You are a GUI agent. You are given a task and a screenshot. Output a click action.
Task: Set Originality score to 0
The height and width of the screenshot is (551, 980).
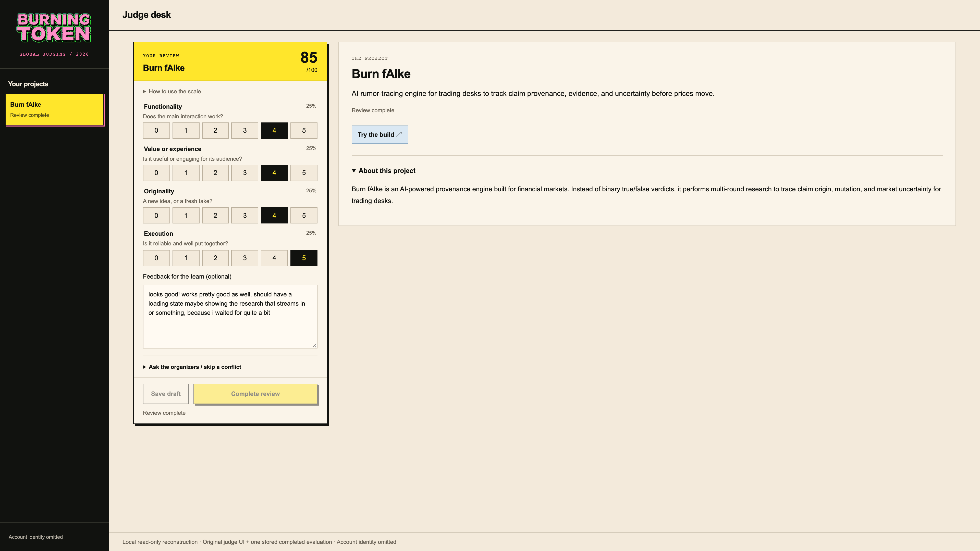(156, 215)
